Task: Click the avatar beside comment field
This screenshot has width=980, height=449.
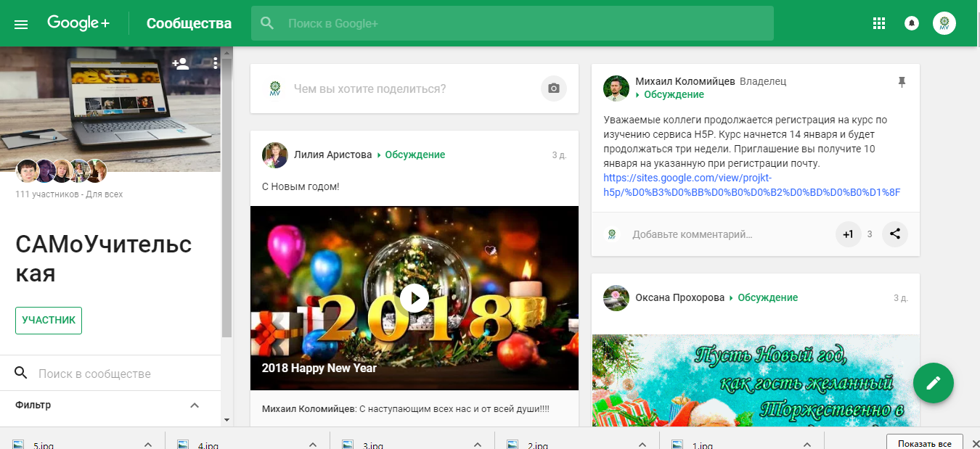Action: 612,234
